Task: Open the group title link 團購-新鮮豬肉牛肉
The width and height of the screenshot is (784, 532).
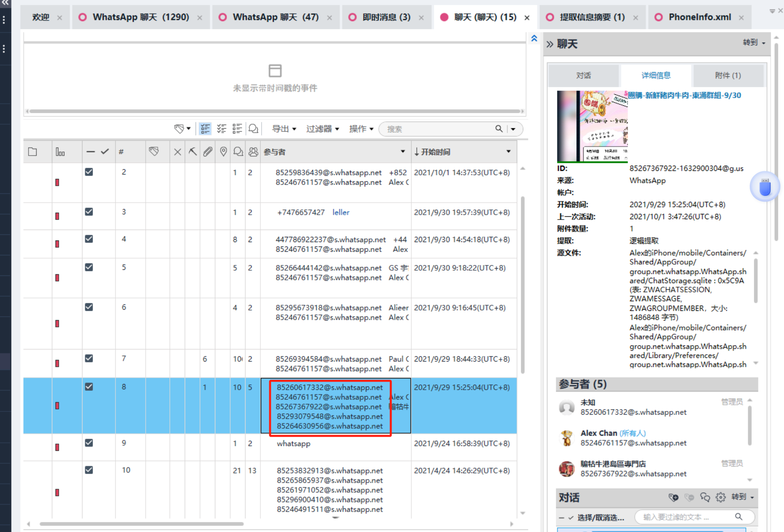Action: [684, 95]
